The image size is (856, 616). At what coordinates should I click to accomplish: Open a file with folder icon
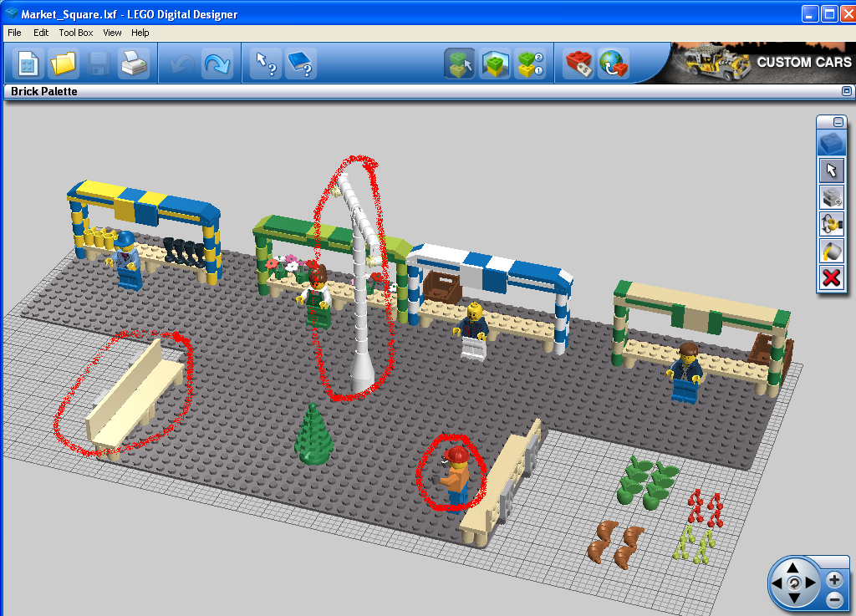coord(64,64)
